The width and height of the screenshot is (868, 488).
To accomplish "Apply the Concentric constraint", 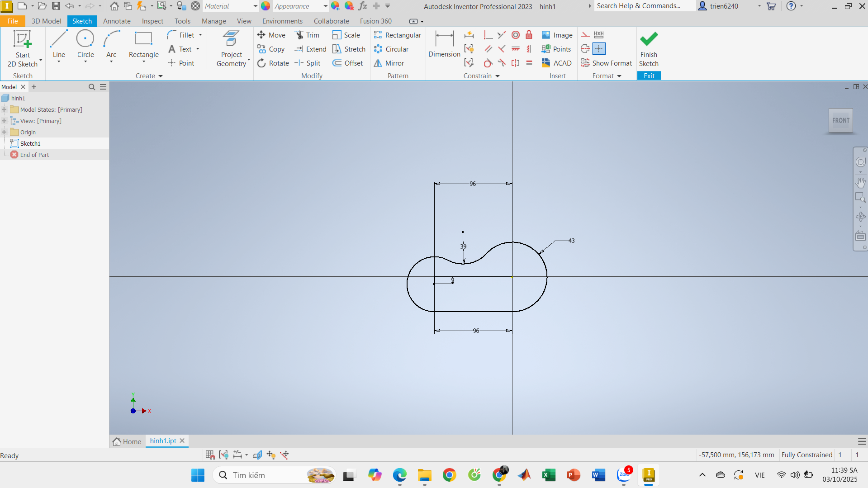I will pyautogui.click(x=515, y=35).
